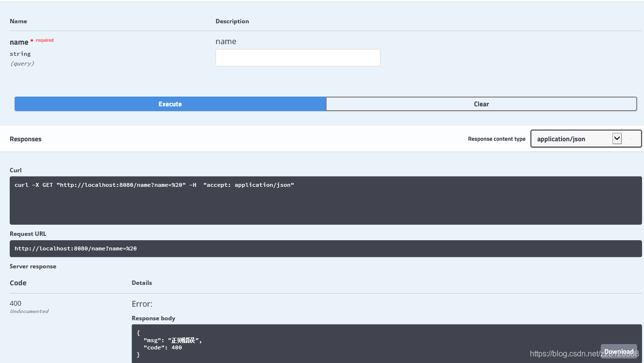Click the dropdown arrow beside application/json
The width and height of the screenshot is (644, 363).
(617, 138)
